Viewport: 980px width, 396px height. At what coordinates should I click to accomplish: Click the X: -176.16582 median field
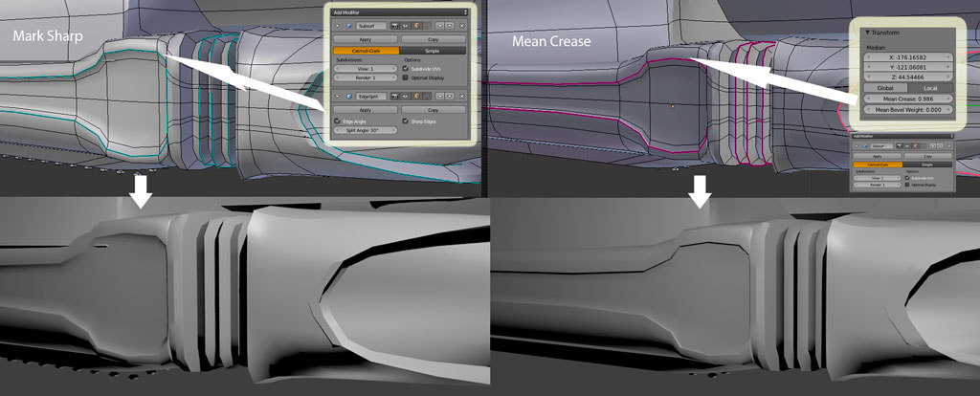(x=908, y=56)
